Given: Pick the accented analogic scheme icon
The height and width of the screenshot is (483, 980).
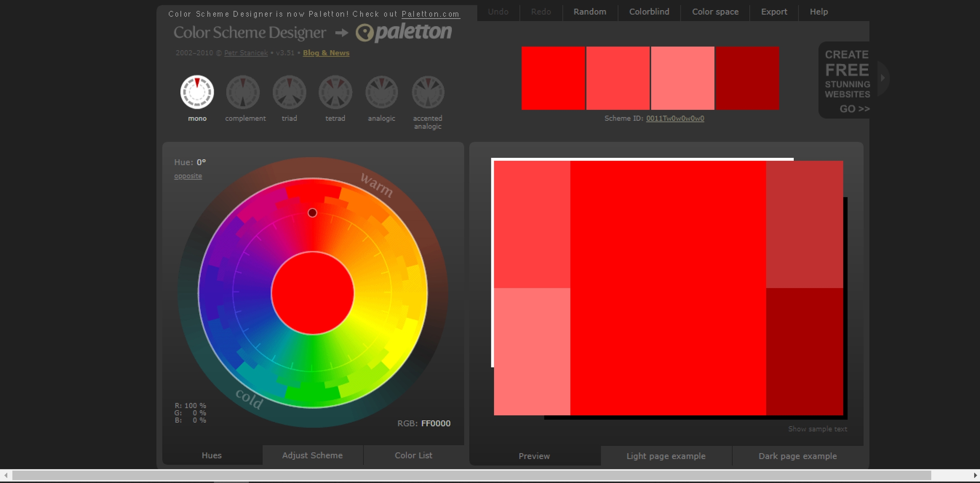Looking at the screenshot, I should (x=427, y=92).
